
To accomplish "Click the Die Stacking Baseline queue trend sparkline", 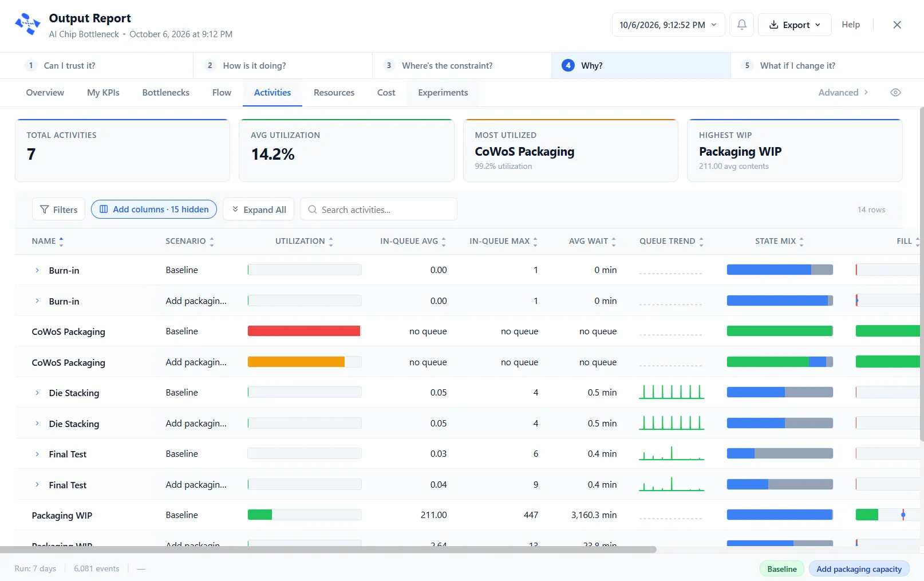I will point(672,392).
